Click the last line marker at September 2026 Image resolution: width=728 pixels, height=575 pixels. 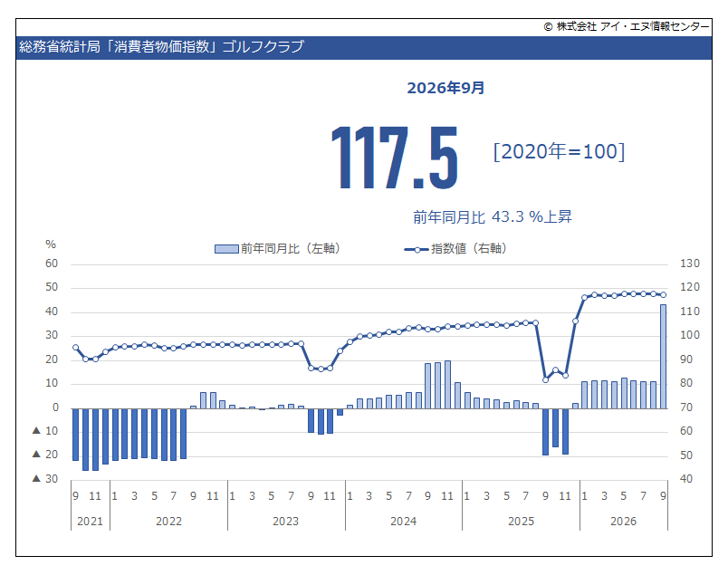(663, 295)
